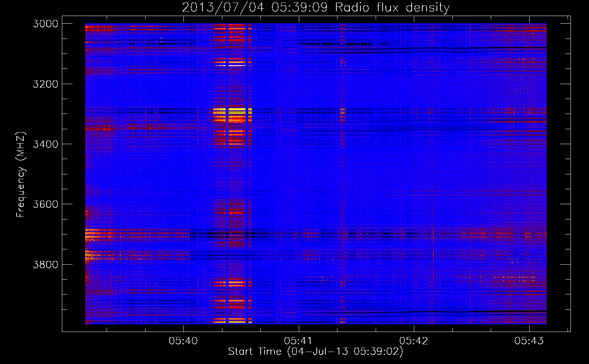
Task: Click the 05:43 time tick label
Action: click(x=529, y=341)
